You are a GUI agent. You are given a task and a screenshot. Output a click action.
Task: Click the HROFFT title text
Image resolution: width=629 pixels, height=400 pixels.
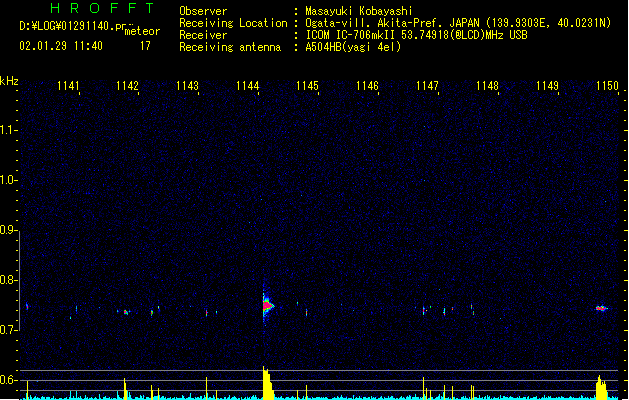(x=102, y=8)
